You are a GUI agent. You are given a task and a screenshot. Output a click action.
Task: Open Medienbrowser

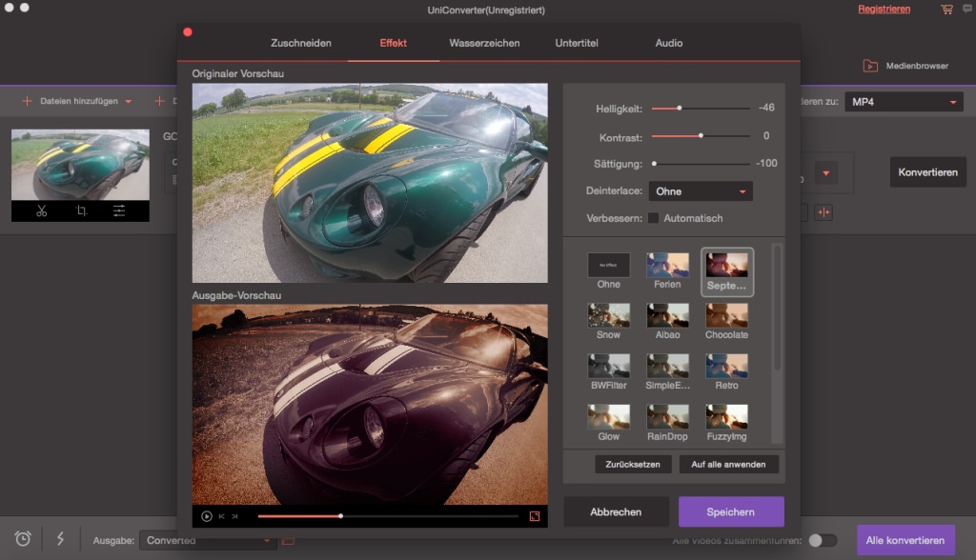tap(905, 66)
